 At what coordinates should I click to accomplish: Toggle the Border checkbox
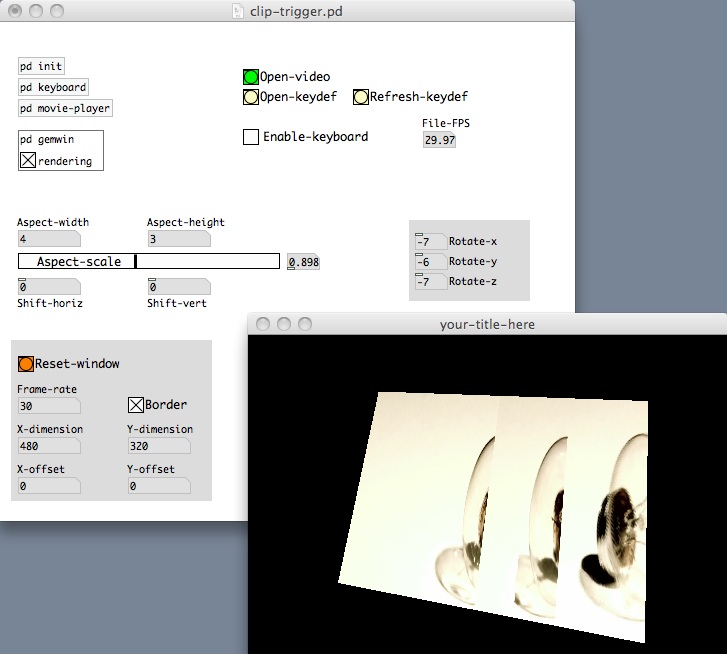[136, 405]
